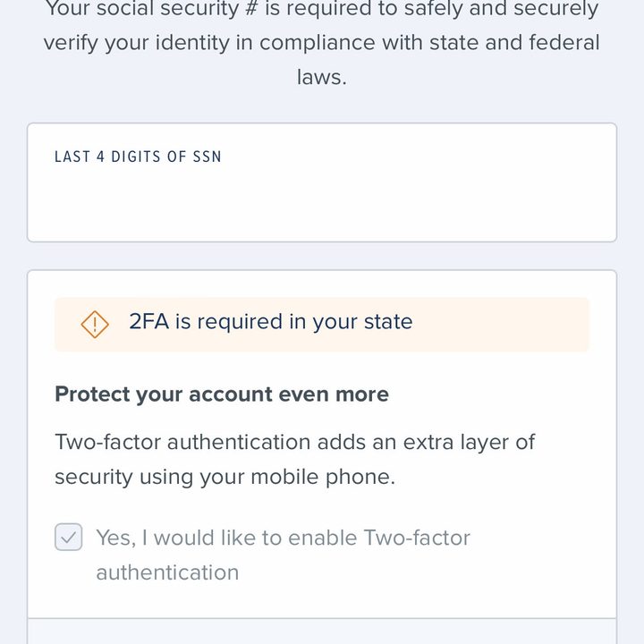The image size is (644, 644).
Task: Focus the Last 4 Digits of SSN field
Action: pos(322,182)
